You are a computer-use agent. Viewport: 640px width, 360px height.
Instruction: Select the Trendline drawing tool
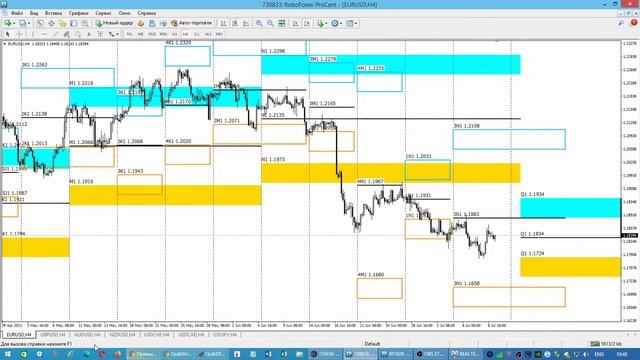click(55, 34)
